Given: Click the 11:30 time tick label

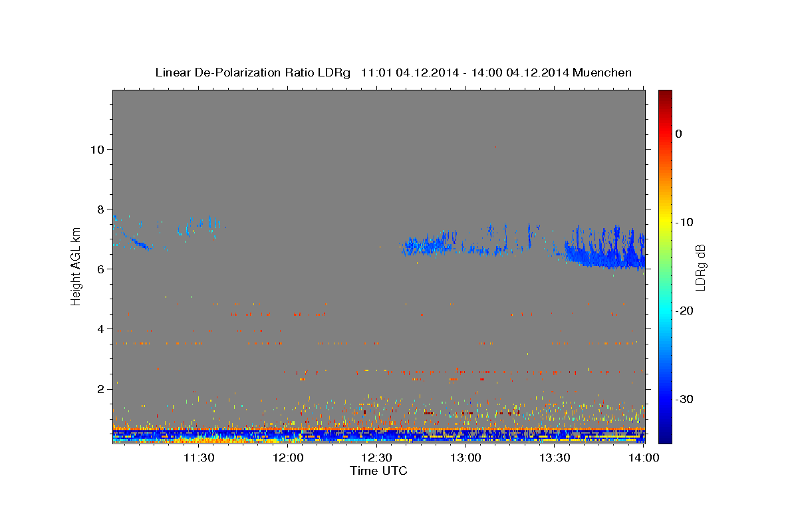Looking at the screenshot, I should (x=199, y=458).
